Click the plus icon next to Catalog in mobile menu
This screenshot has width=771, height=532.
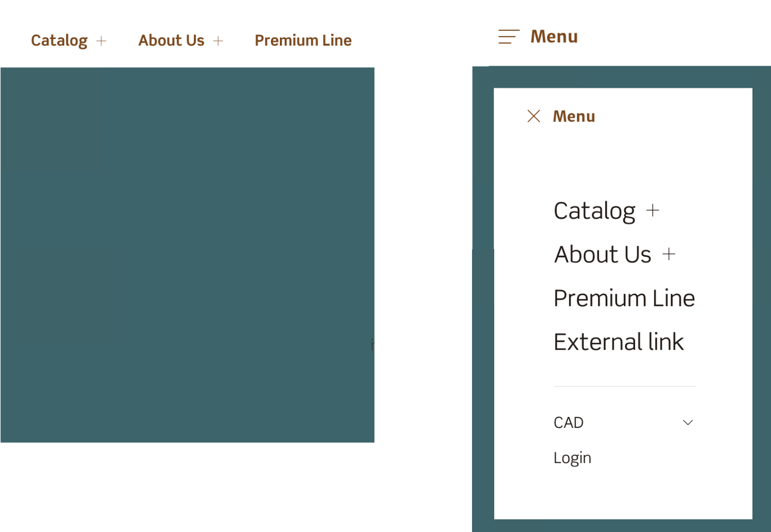pyautogui.click(x=652, y=210)
